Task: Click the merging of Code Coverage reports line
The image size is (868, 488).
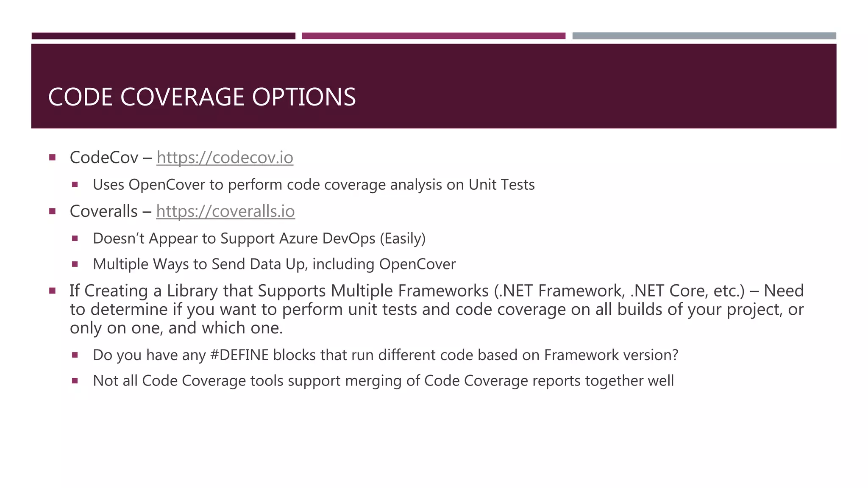Action: tap(383, 381)
